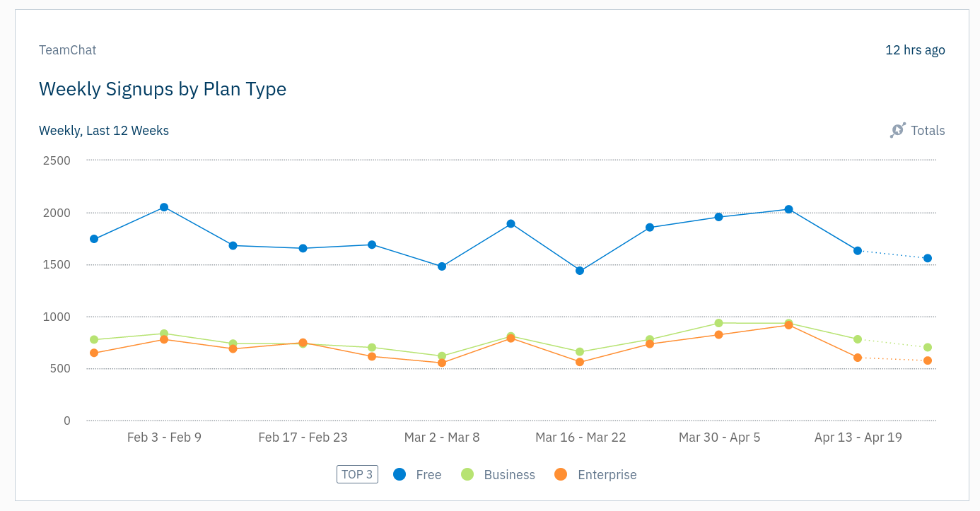The image size is (980, 511).
Task: Click the green Business legend dot
Action: [x=467, y=474]
